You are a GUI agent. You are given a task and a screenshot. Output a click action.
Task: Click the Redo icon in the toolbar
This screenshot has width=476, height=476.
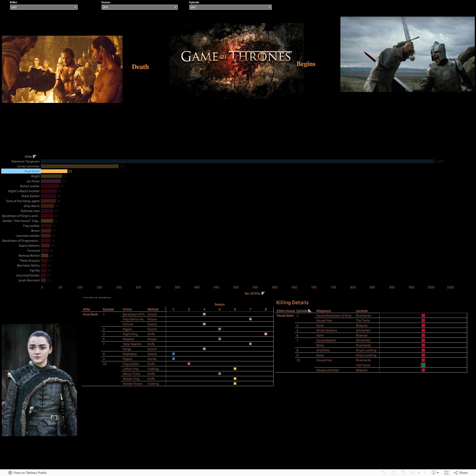point(394,473)
